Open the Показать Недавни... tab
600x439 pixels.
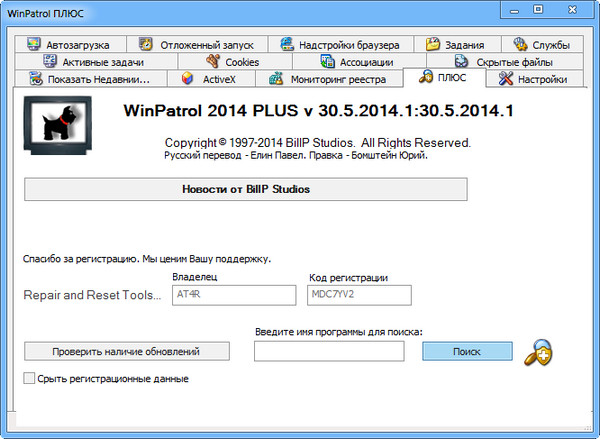[88, 79]
